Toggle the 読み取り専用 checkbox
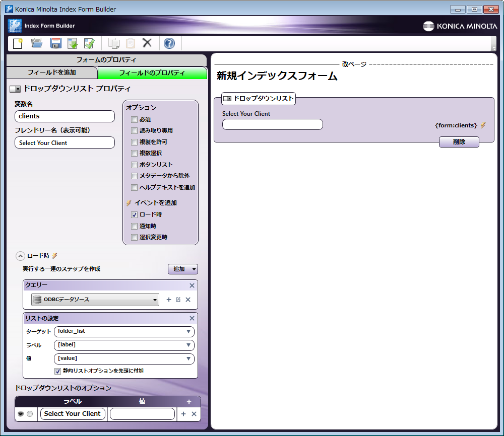Screen dimensions: 504x436 pos(135,131)
